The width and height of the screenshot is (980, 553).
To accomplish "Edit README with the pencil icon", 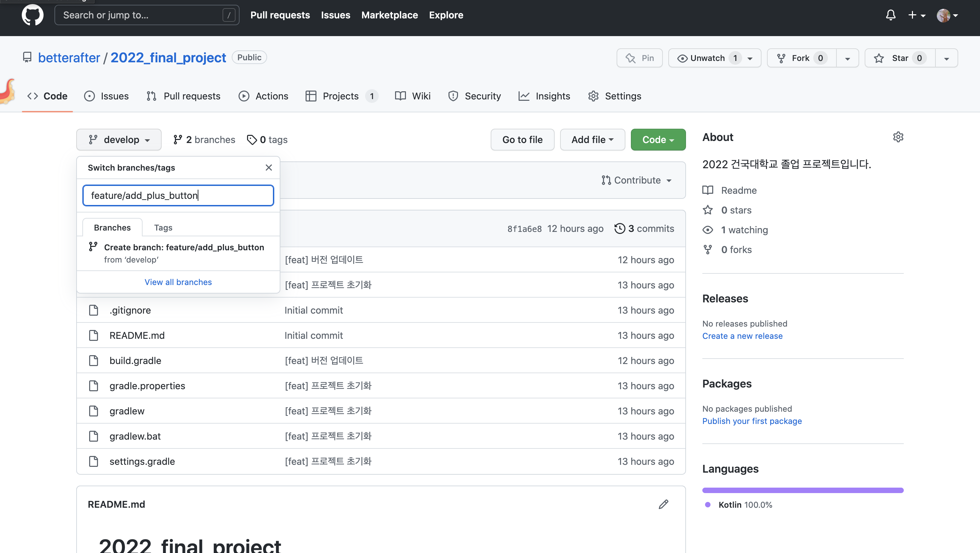I will (x=664, y=504).
